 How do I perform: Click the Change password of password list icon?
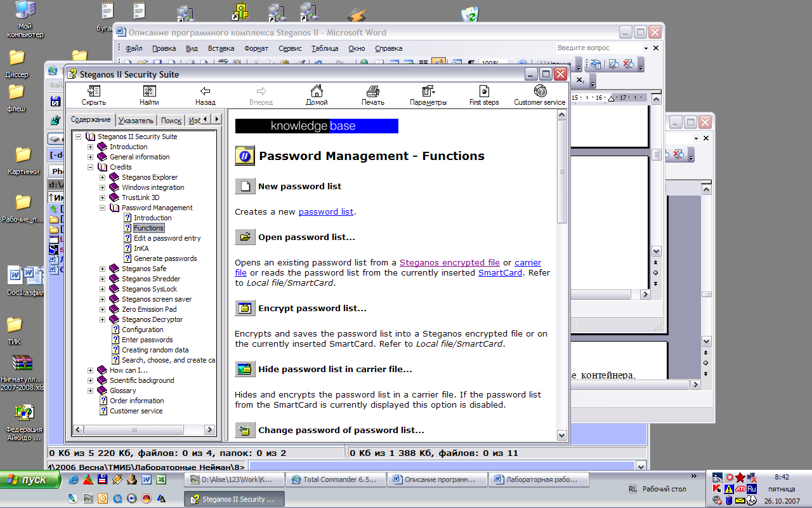point(245,430)
